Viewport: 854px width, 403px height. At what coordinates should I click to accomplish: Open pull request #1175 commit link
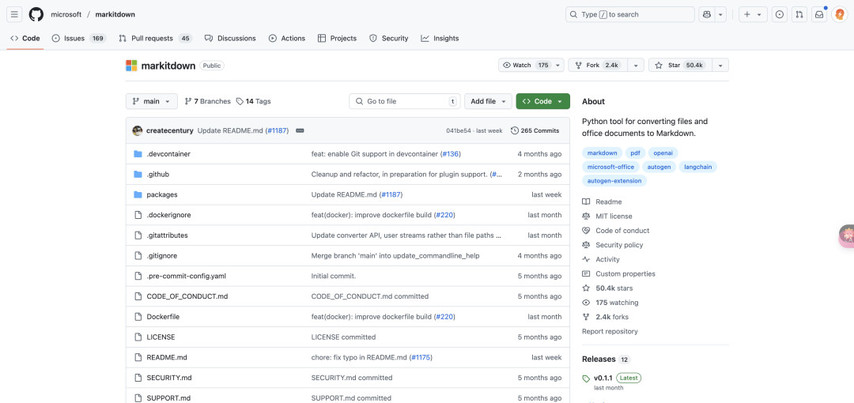(420, 357)
